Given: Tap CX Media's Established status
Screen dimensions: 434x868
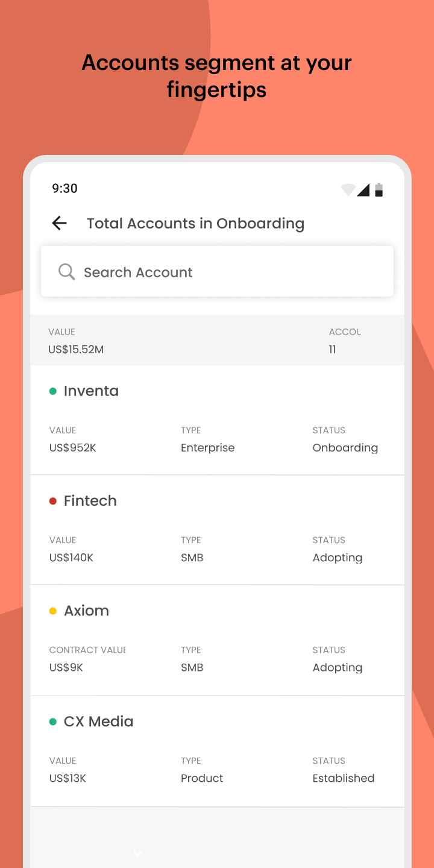Looking at the screenshot, I should [344, 778].
